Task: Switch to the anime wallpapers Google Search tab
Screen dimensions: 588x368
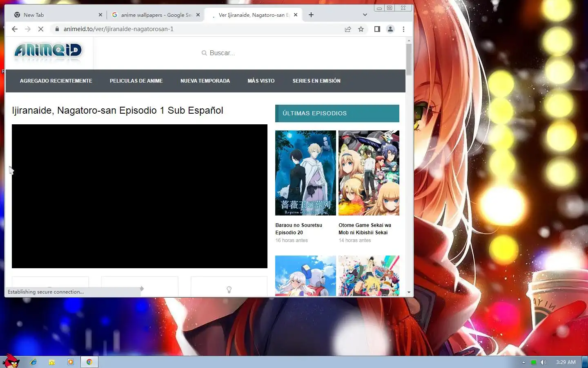Action: [155, 15]
